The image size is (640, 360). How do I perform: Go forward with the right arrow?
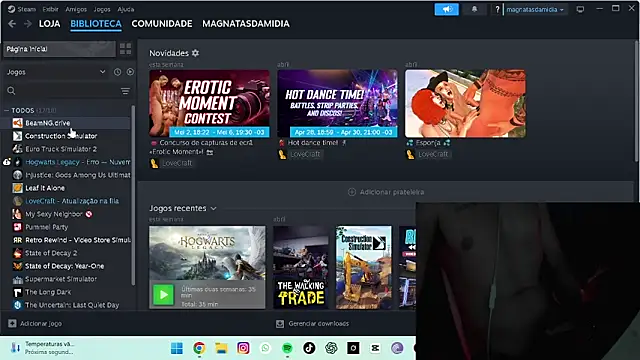pos(27,24)
